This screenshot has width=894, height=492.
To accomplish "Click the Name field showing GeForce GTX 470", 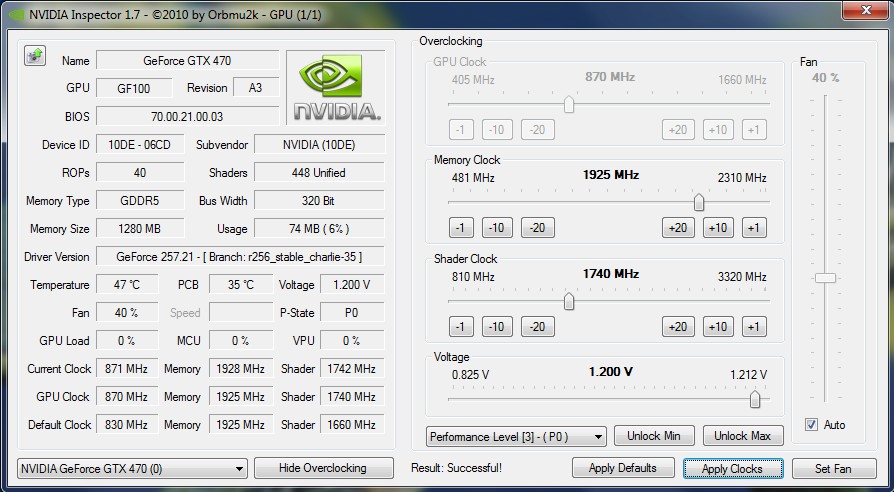I will pyautogui.click(x=188, y=60).
